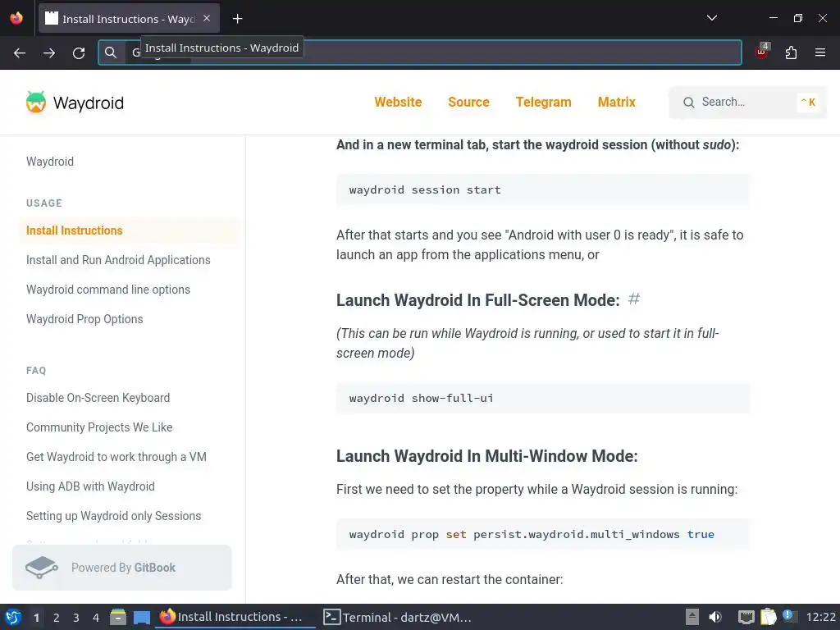Open the Extensions puzzle-piece menu

[x=791, y=52]
